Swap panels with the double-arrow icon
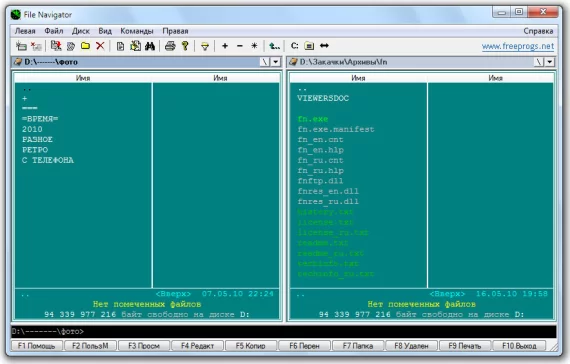Image resolution: width=570 pixels, height=364 pixels. tap(324, 46)
